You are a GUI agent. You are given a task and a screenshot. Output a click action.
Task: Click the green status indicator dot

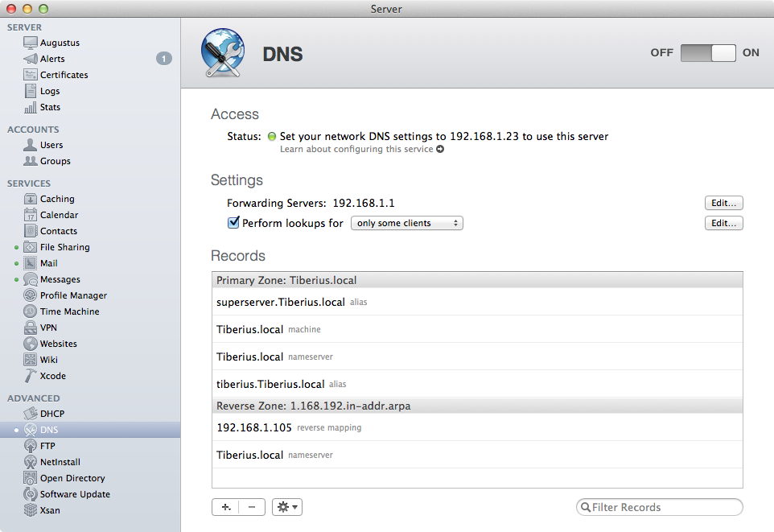271,136
